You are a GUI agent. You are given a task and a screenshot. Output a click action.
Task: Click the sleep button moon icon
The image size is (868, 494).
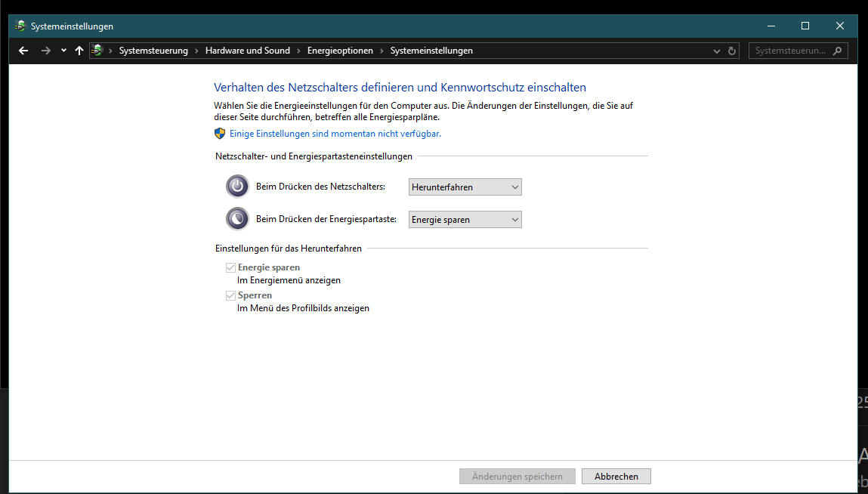pyautogui.click(x=237, y=219)
